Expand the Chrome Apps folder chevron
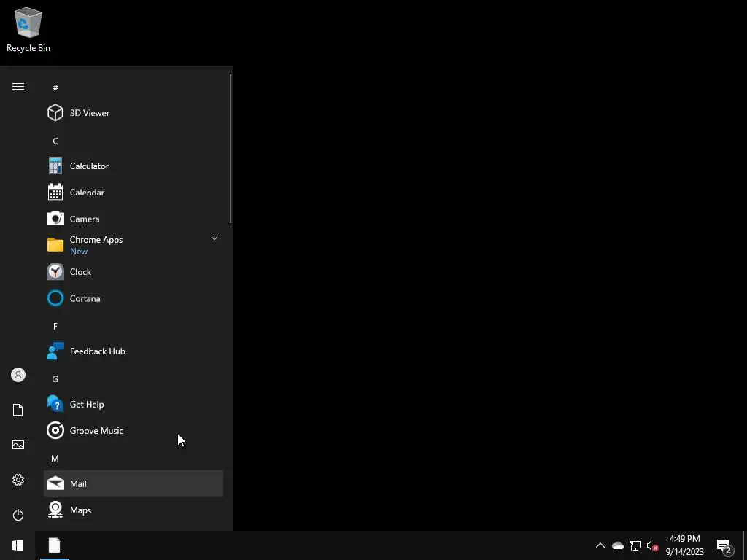This screenshot has width=747, height=560. [214, 238]
